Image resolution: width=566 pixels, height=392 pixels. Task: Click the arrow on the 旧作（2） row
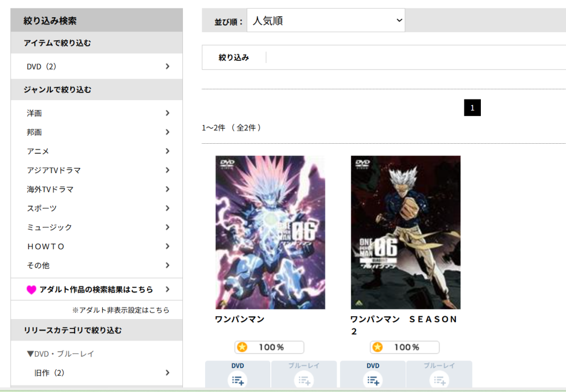(167, 373)
